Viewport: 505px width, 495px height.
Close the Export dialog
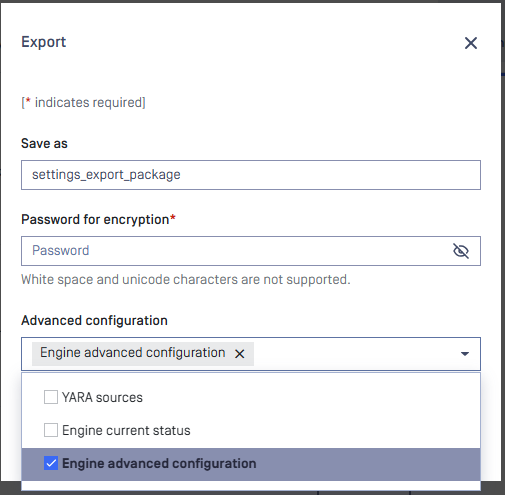click(471, 43)
